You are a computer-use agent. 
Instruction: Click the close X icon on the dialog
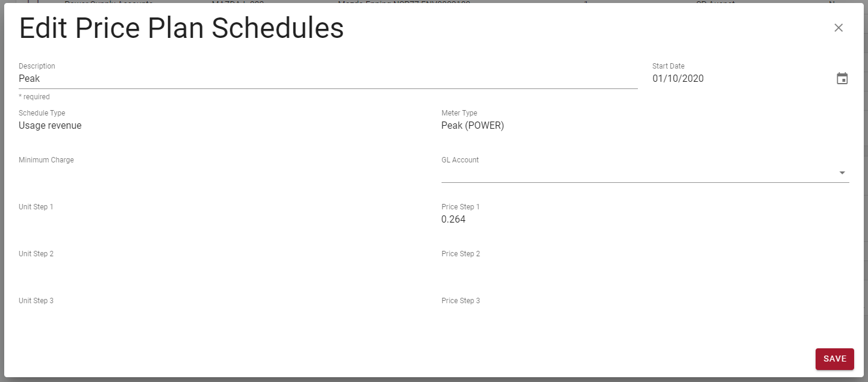(838, 27)
